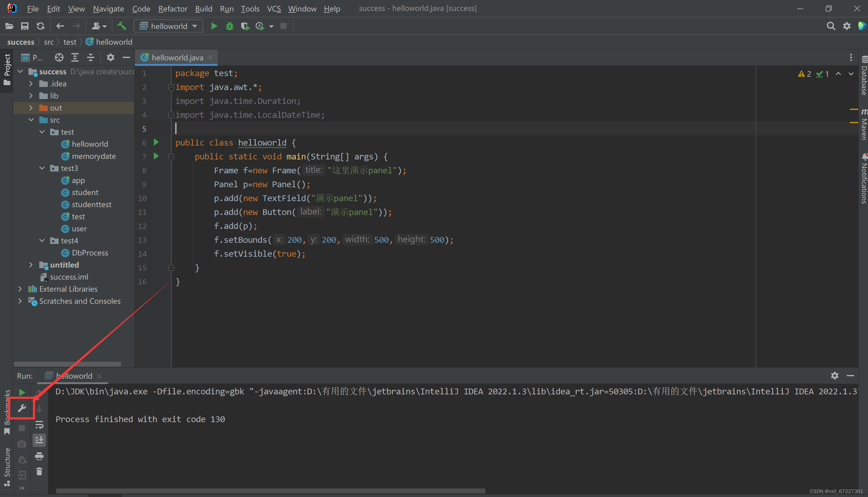Click the Search Everywhere magnifier icon
Viewport: 868px width, 497px height.
pyautogui.click(x=831, y=26)
